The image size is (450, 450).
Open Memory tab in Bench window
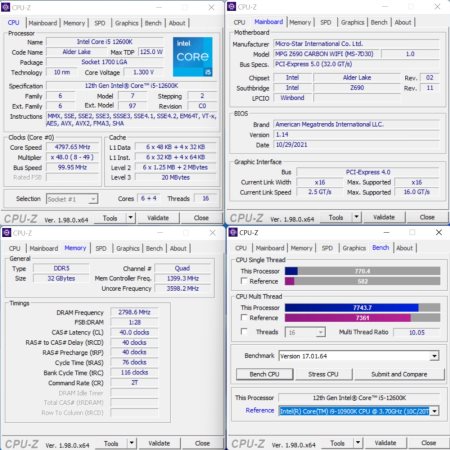301,248
